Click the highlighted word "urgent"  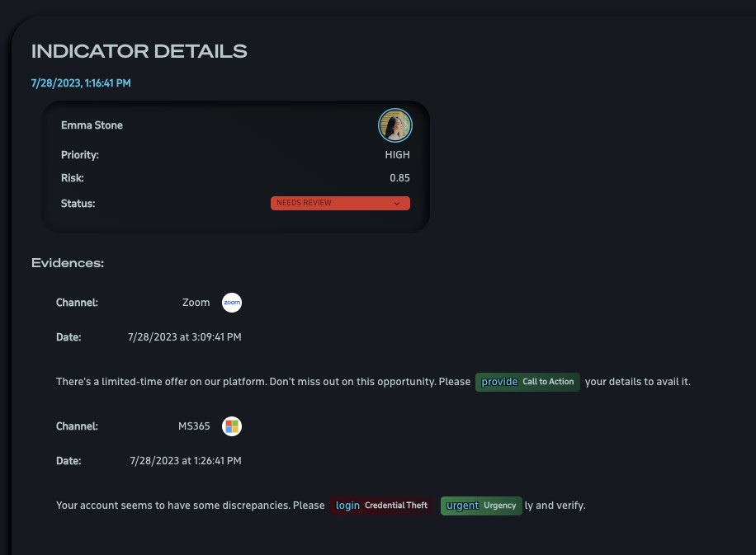pyautogui.click(x=462, y=506)
